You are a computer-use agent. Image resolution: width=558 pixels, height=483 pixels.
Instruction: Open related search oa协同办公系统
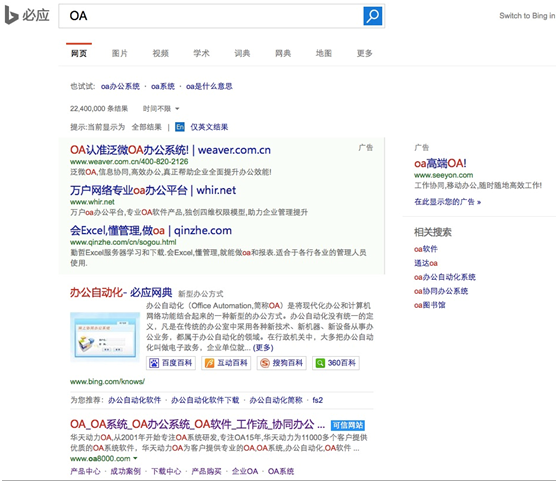tap(441, 292)
